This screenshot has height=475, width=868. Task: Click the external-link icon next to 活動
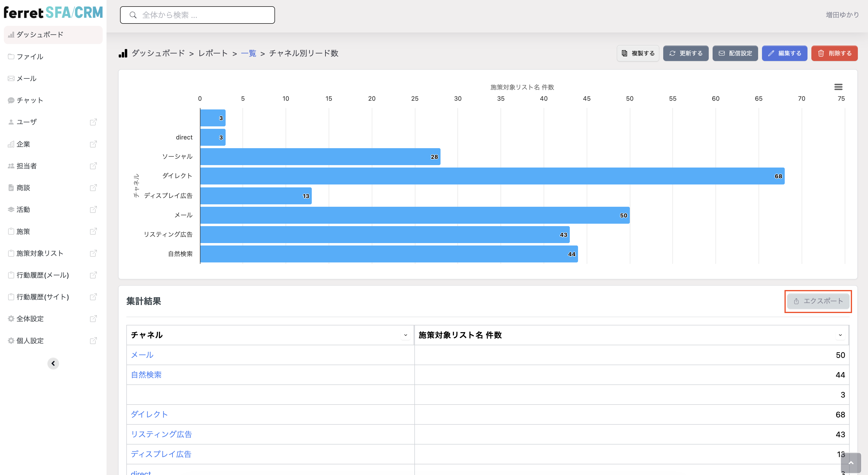[93, 209]
